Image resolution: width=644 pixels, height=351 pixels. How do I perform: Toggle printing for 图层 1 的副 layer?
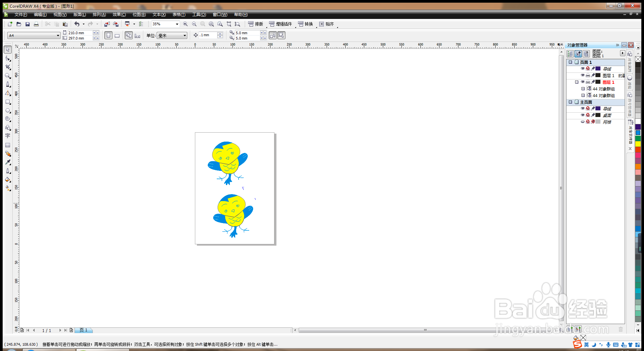[588, 75]
